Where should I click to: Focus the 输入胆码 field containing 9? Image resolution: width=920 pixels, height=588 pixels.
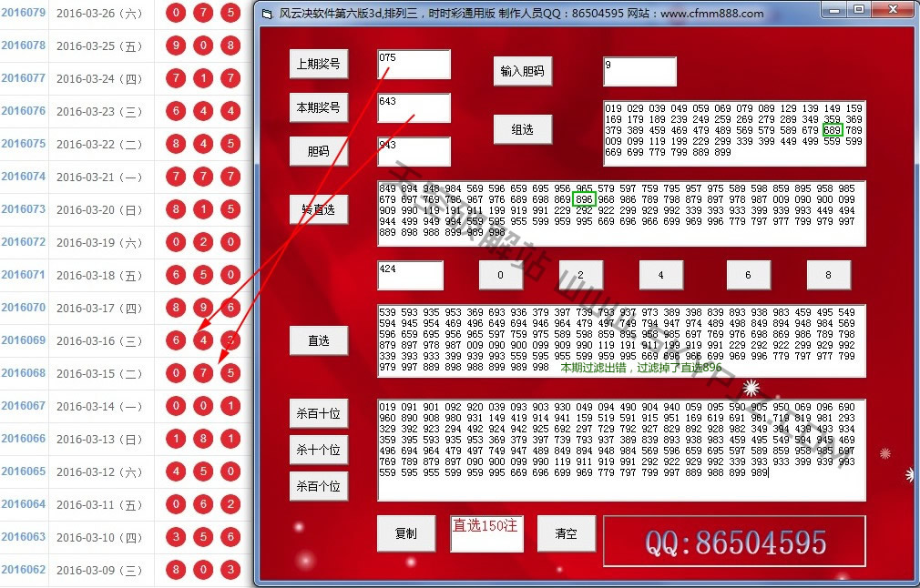pyautogui.click(x=639, y=72)
